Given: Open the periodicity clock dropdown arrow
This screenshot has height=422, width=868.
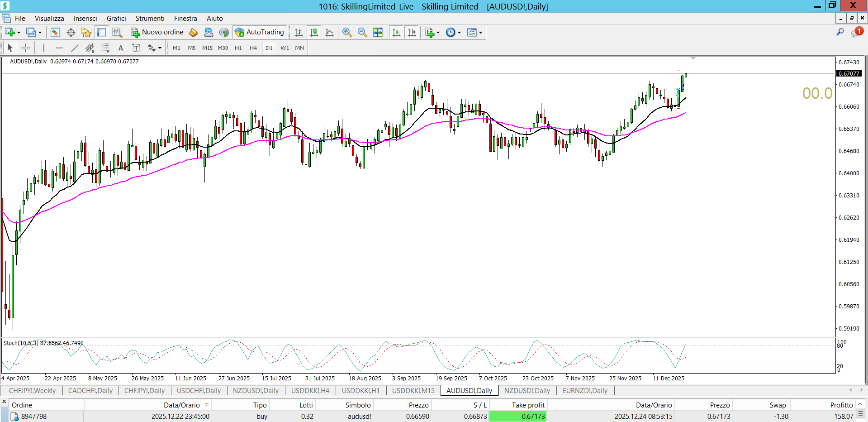Looking at the screenshot, I should coord(459,33).
